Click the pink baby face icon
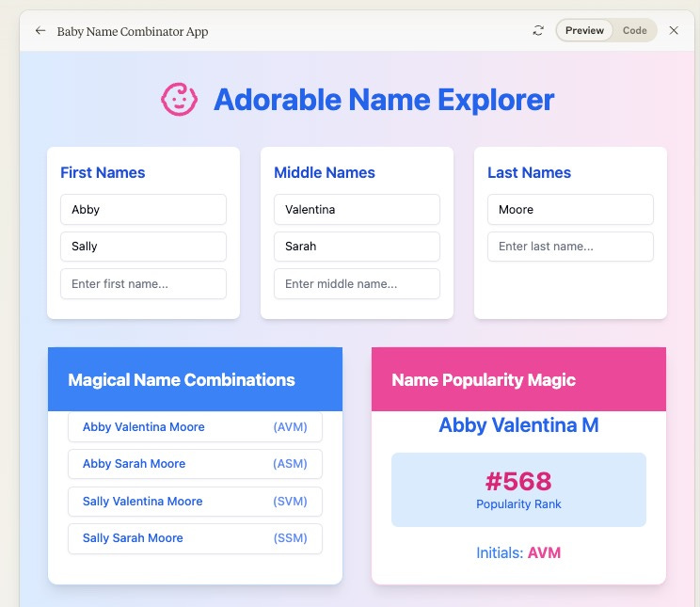The width and height of the screenshot is (700, 607). coord(179,99)
